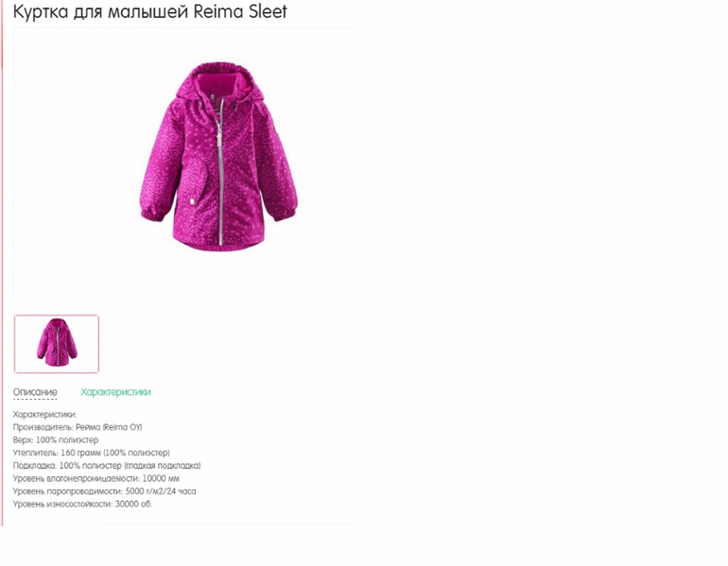Click the Утеплитель: 160 грамм line
The image size is (728, 566).
pos(92,453)
